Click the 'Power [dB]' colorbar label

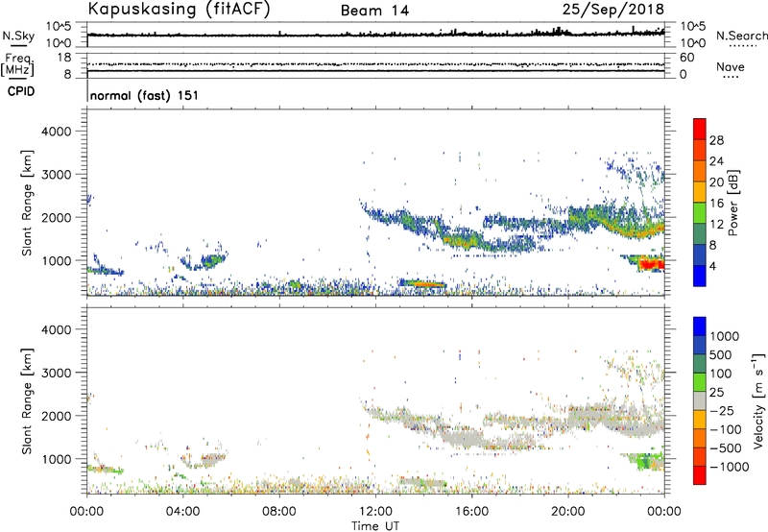(732, 203)
